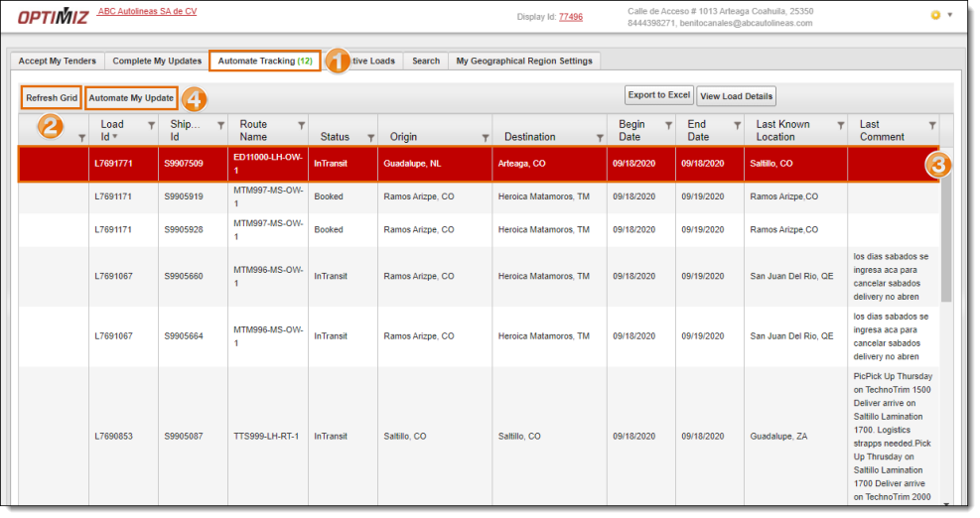Open the Origin column filter funnel
The width and height of the screenshot is (980, 518).
pos(486,138)
